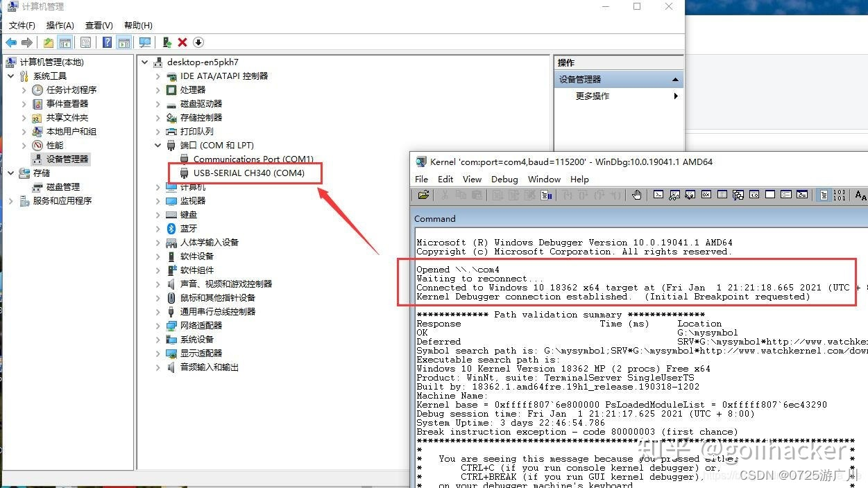Collapse the 端口 (COM 和 LPT) tree node
This screenshot has width=868, height=488.
pyautogui.click(x=157, y=145)
